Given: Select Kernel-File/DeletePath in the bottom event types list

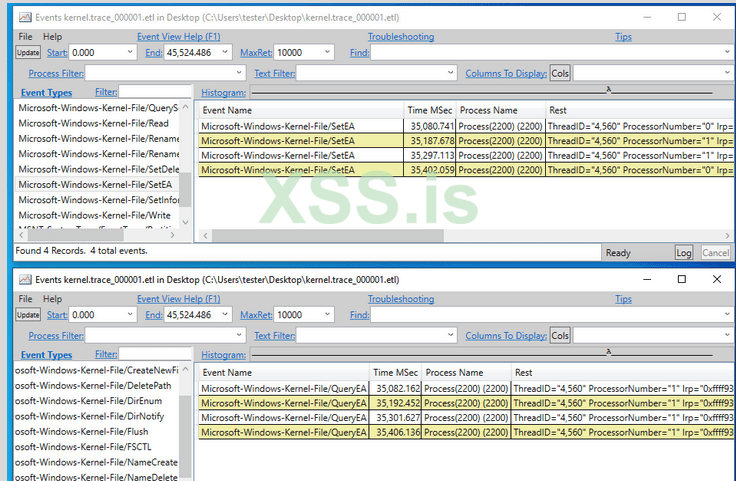Looking at the screenshot, I should pyautogui.click(x=96, y=386).
